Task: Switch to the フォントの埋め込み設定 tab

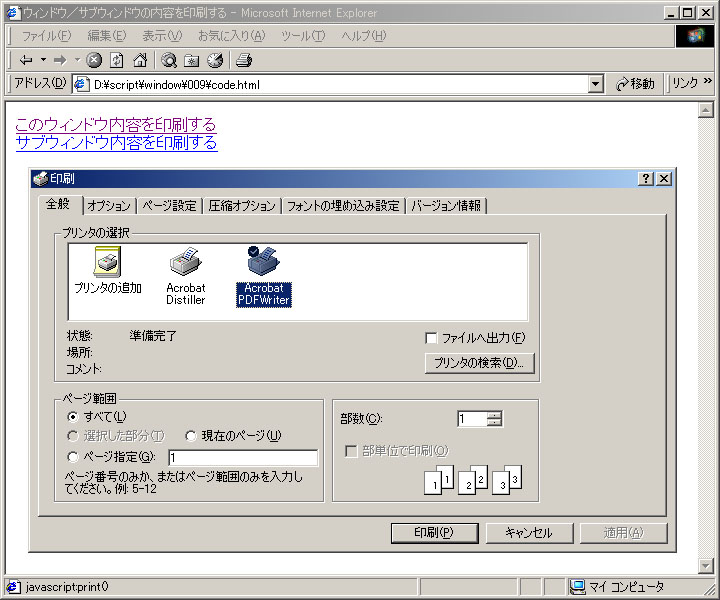Action: click(x=343, y=206)
